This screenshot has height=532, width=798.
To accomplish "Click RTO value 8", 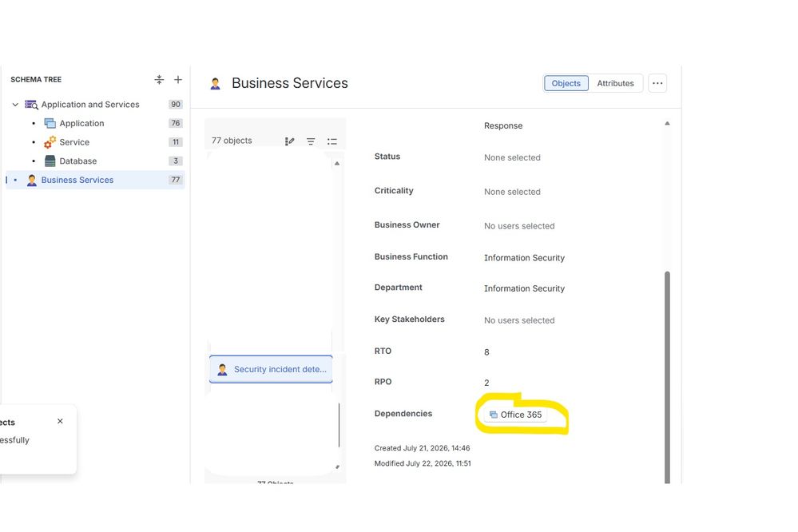I will (486, 351).
